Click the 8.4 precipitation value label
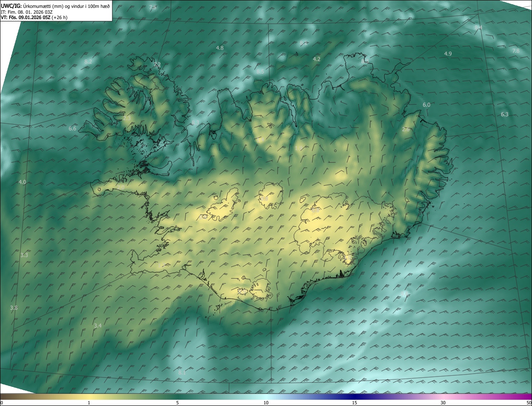Image resolution: width=532 pixels, height=406 pixels. point(478,28)
